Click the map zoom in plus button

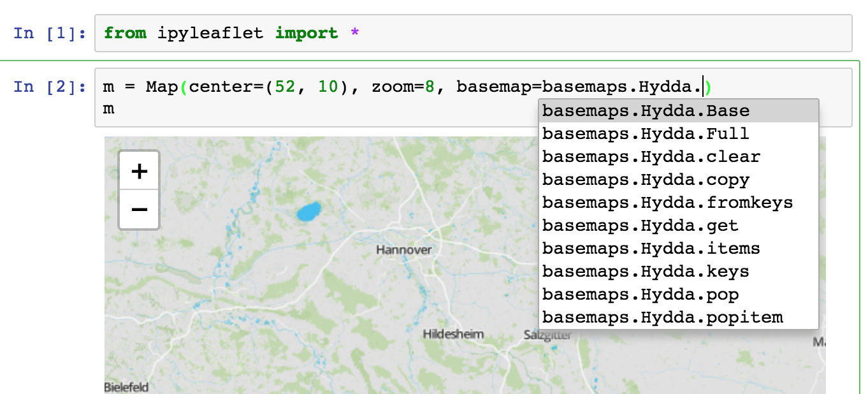[138, 170]
